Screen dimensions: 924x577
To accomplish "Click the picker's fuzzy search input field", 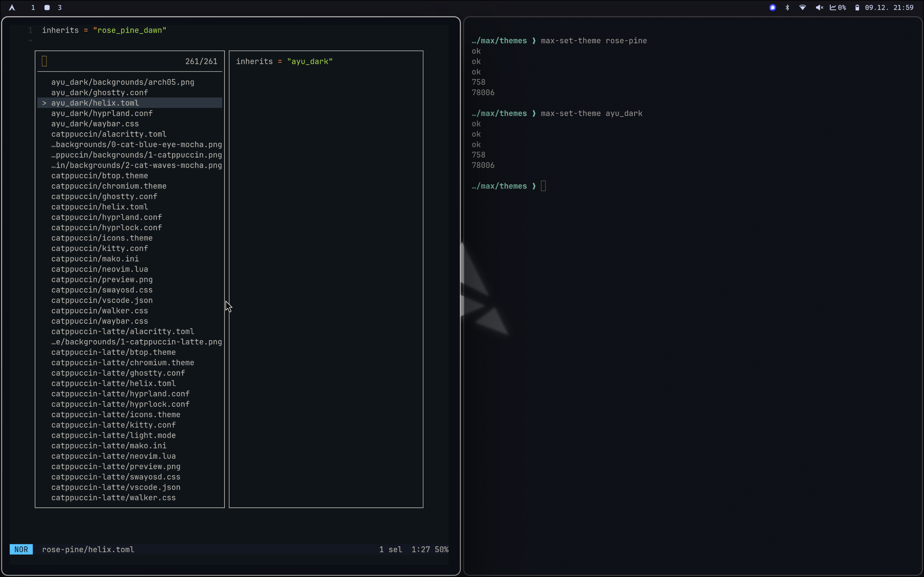I will click(95, 61).
